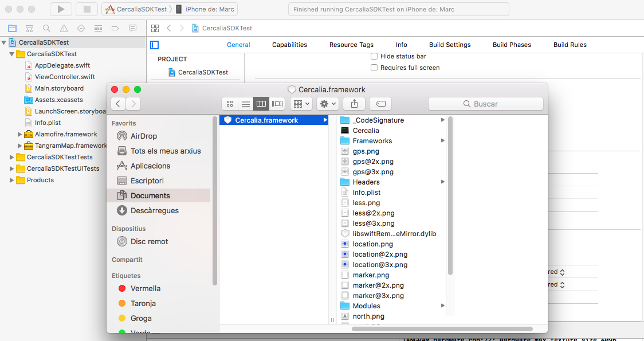Switch to the General tab
Image resolution: width=644 pixels, height=341 pixels.
(238, 45)
